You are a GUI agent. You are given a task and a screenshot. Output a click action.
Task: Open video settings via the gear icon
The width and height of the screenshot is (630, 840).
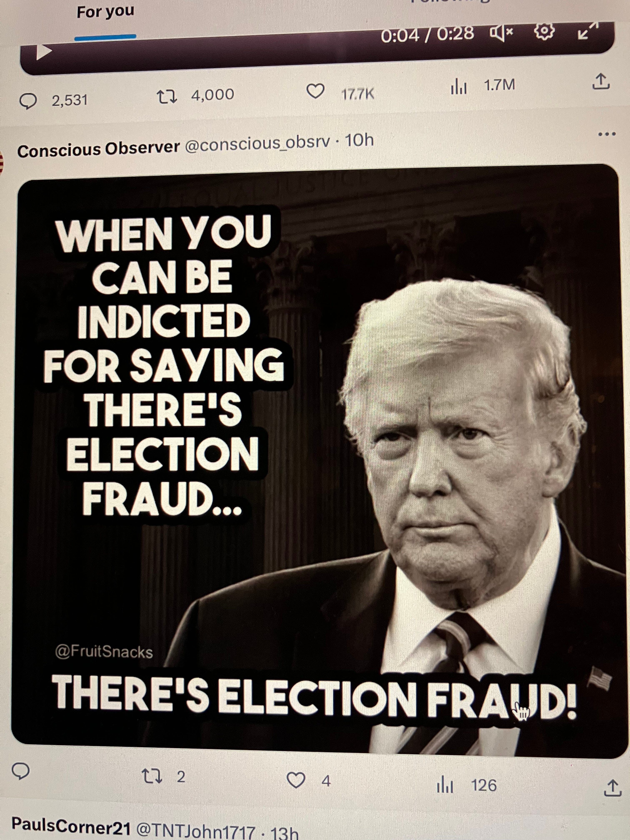click(x=544, y=31)
